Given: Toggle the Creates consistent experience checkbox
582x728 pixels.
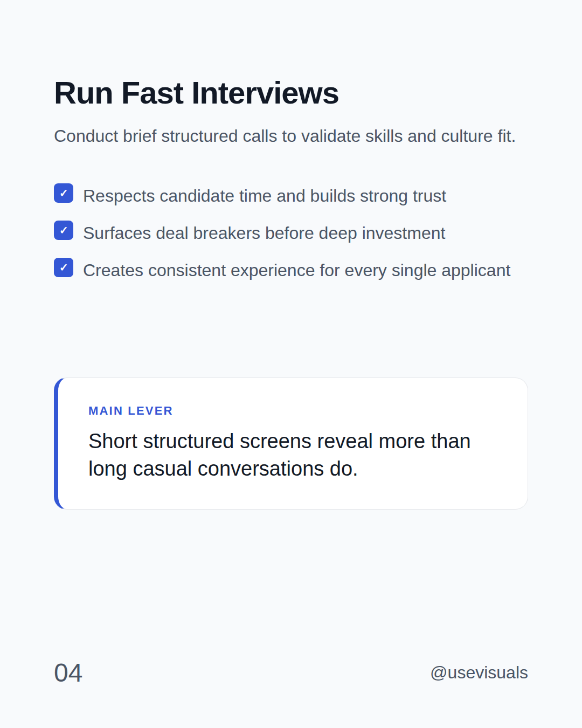Looking at the screenshot, I should (64, 267).
